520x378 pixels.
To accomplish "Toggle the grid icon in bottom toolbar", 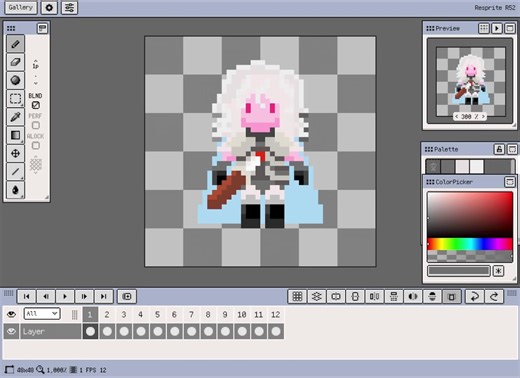I will pyautogui.click(x=297, y=296).
